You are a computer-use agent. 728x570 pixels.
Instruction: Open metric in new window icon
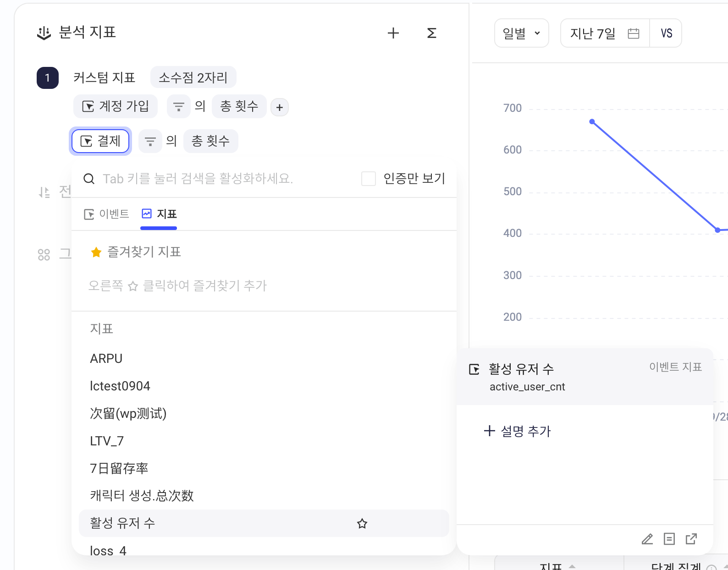[691, 539]
